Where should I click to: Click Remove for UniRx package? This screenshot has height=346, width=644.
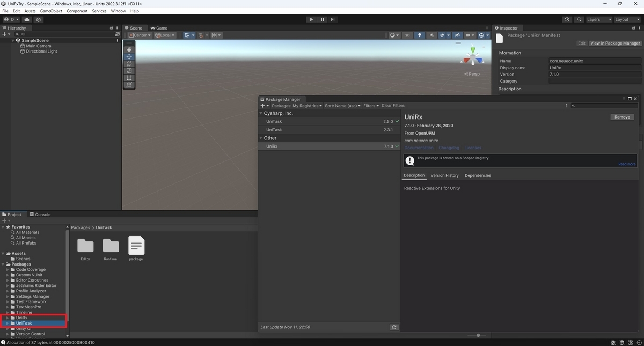coord(622,117)
